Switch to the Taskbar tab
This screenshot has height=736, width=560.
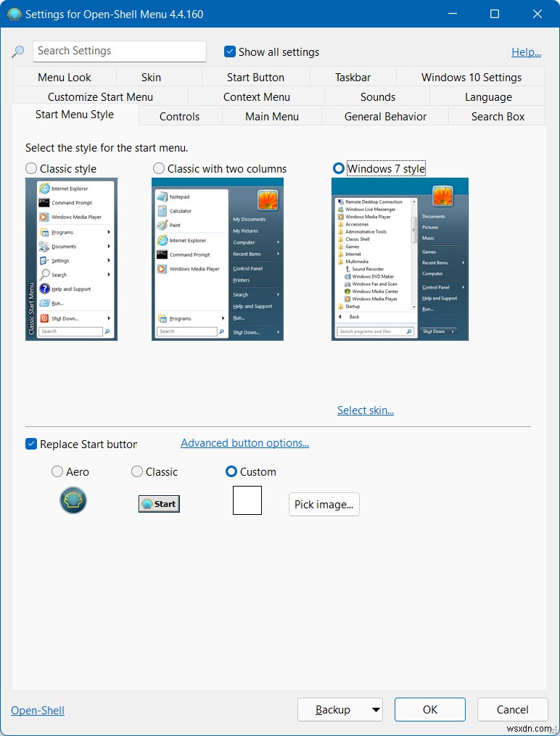[x=353, y=78]
